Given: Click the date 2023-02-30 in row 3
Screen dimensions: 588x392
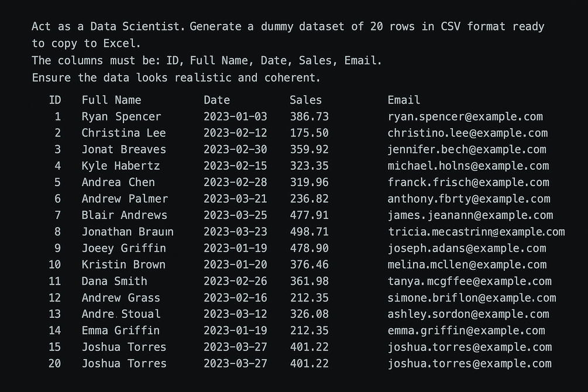Looking at the screenshot, I should [x=236, y=150].
